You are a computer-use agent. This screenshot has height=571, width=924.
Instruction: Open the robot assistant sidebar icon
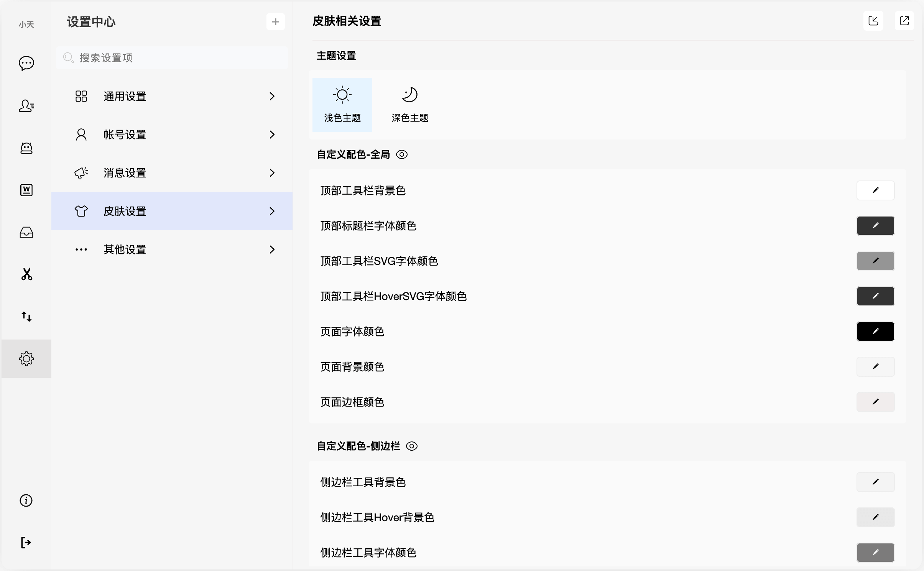[26, 148]
